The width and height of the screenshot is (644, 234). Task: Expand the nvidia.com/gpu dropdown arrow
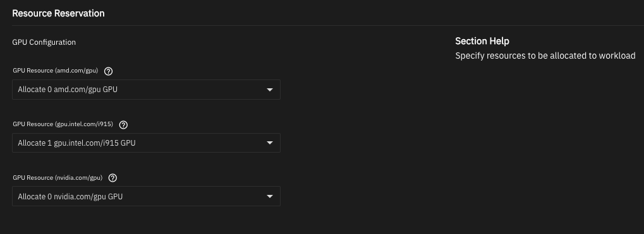coord(270,197)
